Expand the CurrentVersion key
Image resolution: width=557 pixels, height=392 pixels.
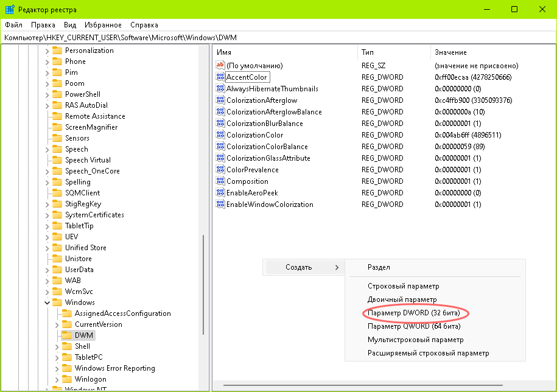(x=57, y=324)
